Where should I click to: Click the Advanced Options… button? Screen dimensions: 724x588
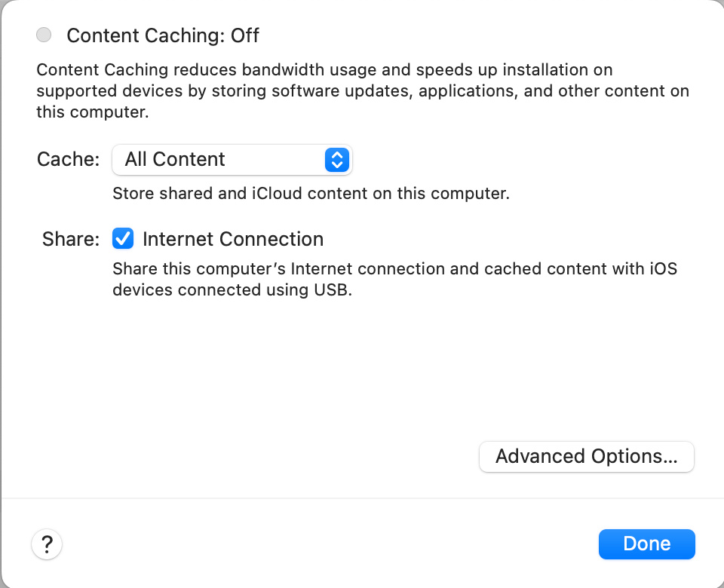tap(587, 457)
